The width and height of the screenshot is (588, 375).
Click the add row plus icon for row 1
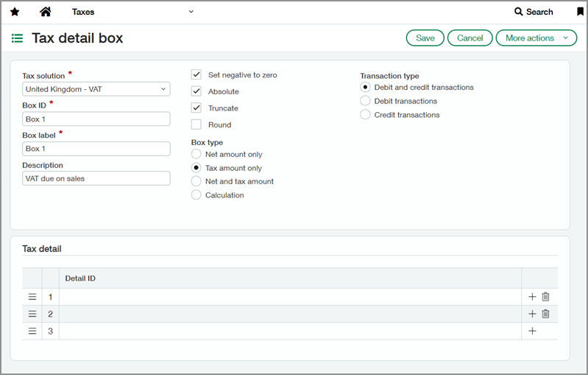(x=532, y=297)
